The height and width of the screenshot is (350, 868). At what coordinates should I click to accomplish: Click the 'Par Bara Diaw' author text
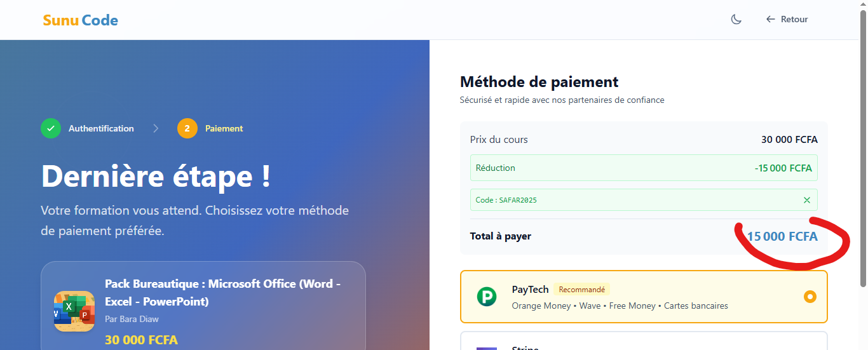[x=132, y=319]
